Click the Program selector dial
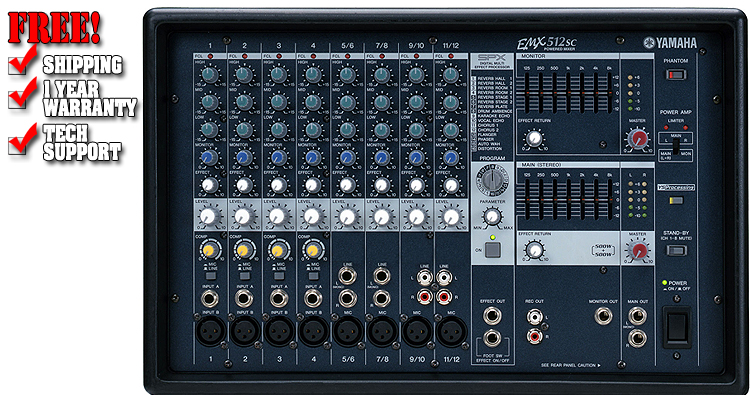Viewport: 750px width, 395px height. [492, 180]
